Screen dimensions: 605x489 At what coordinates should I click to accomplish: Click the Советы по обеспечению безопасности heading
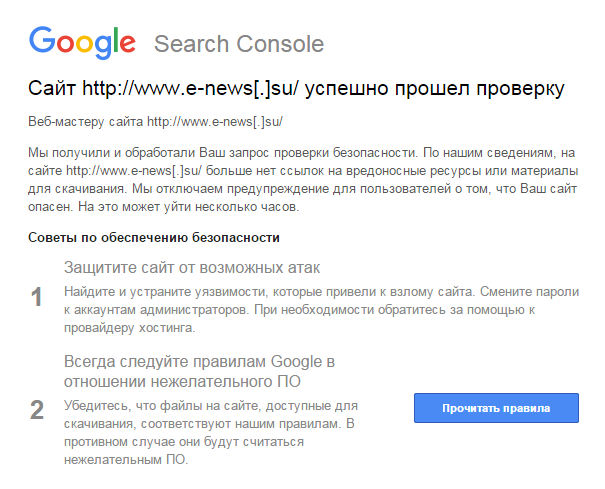click(x=154, y=237)
